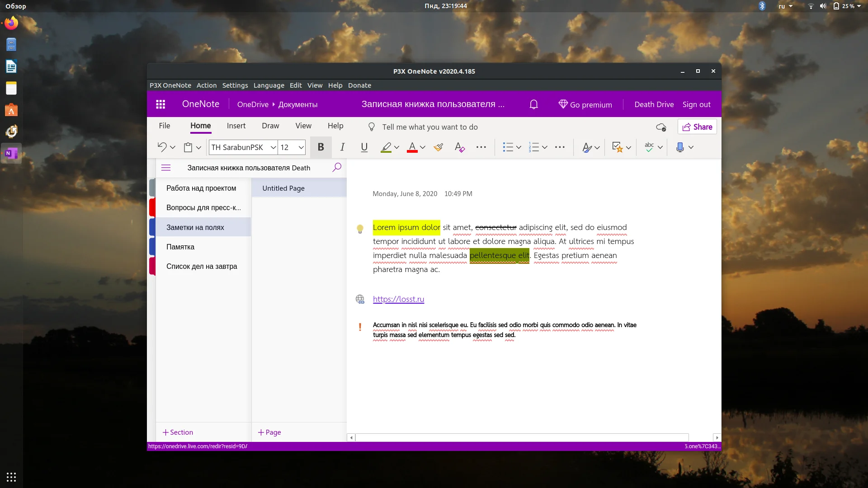Open the app launcher waffle icon

coord(160,104)
